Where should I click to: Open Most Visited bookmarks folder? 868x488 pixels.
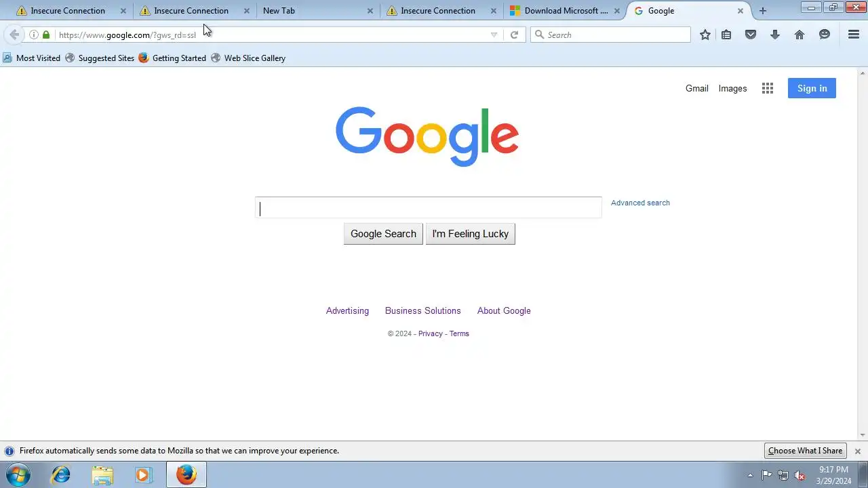point(31,58)
